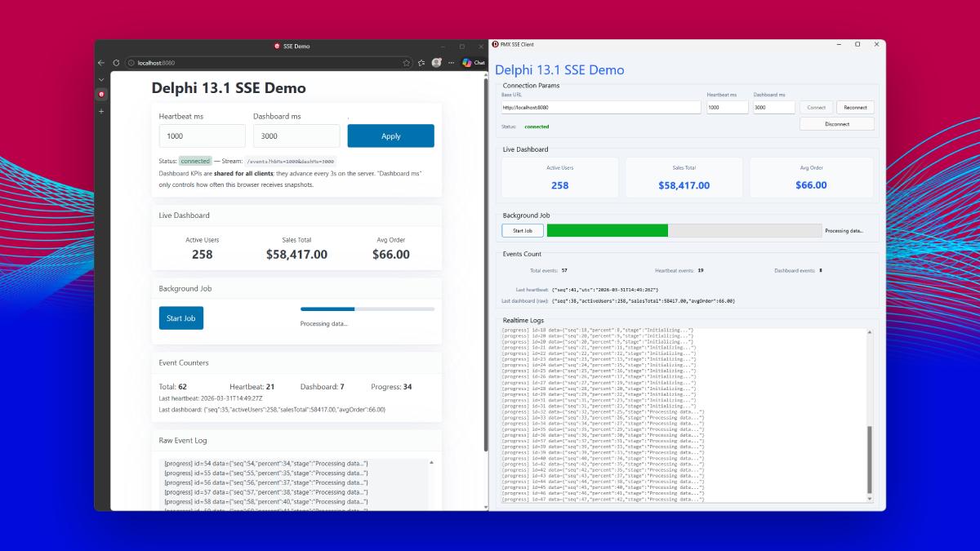Screen dimensions: 980x551
Task: Bookmark this page with the star icon
Action: (x=406, y=63)
